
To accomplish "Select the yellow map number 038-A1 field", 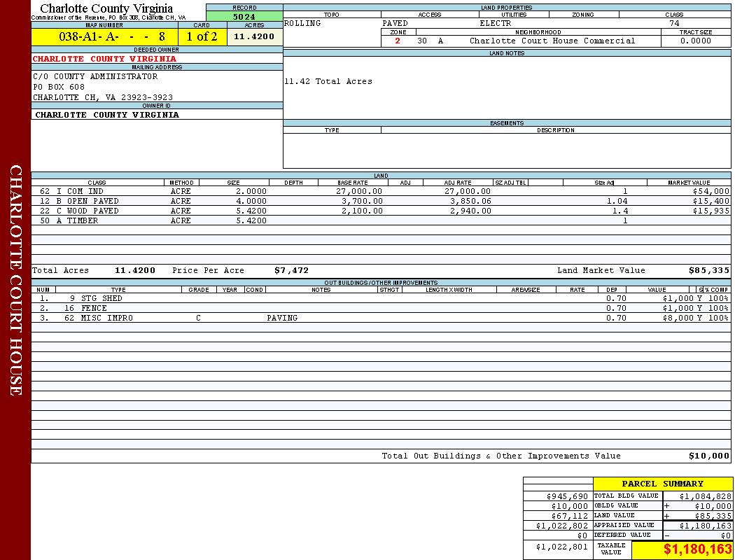I will [104, 37].
